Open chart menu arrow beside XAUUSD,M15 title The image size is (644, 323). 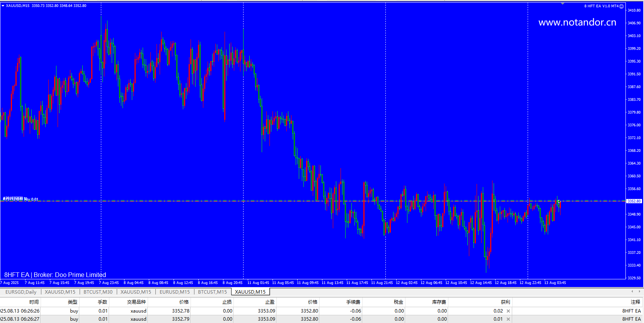tap(3, 6)
